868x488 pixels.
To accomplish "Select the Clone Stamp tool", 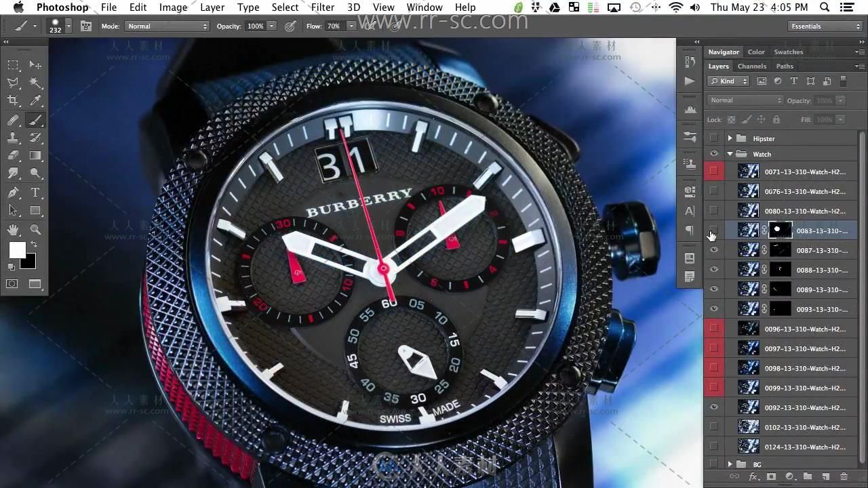I will (13, 138).
